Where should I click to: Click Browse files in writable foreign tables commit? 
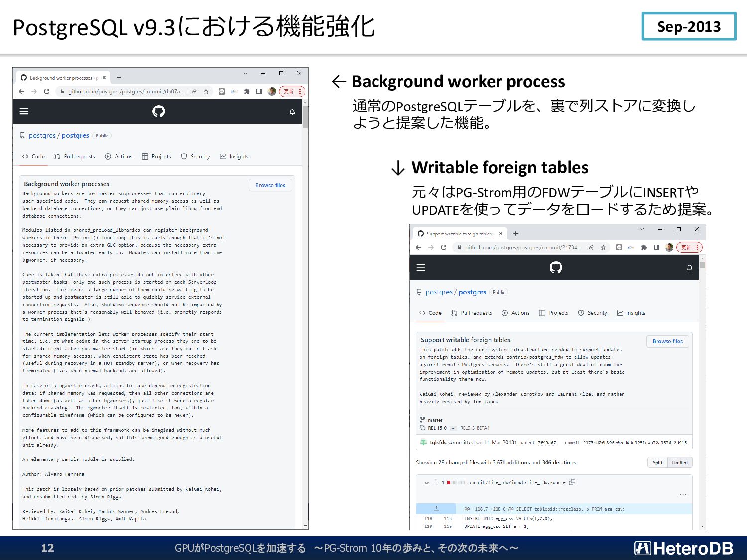point(667,341)
